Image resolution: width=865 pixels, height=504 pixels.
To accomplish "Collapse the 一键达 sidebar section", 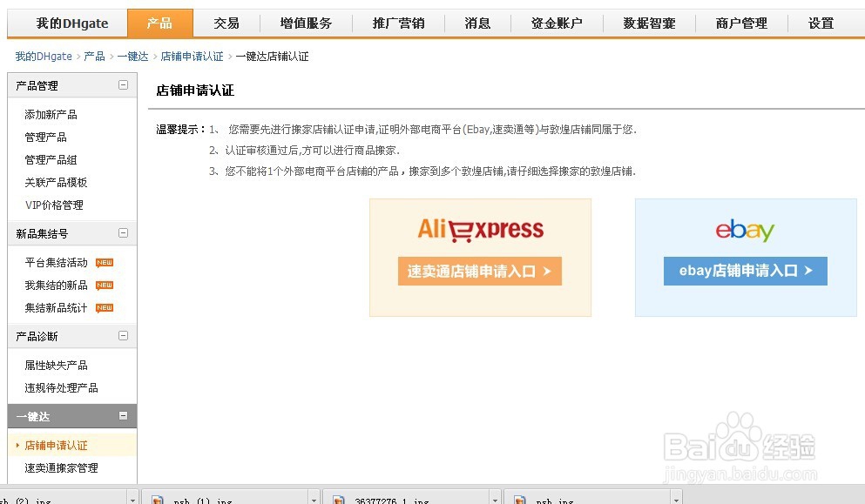I will tap(123, 416).
